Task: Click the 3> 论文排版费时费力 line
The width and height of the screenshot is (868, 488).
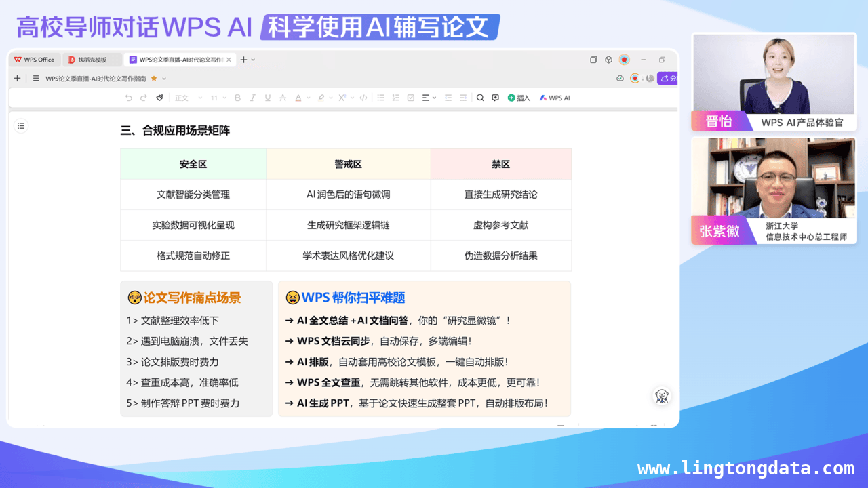Action: 172,362
